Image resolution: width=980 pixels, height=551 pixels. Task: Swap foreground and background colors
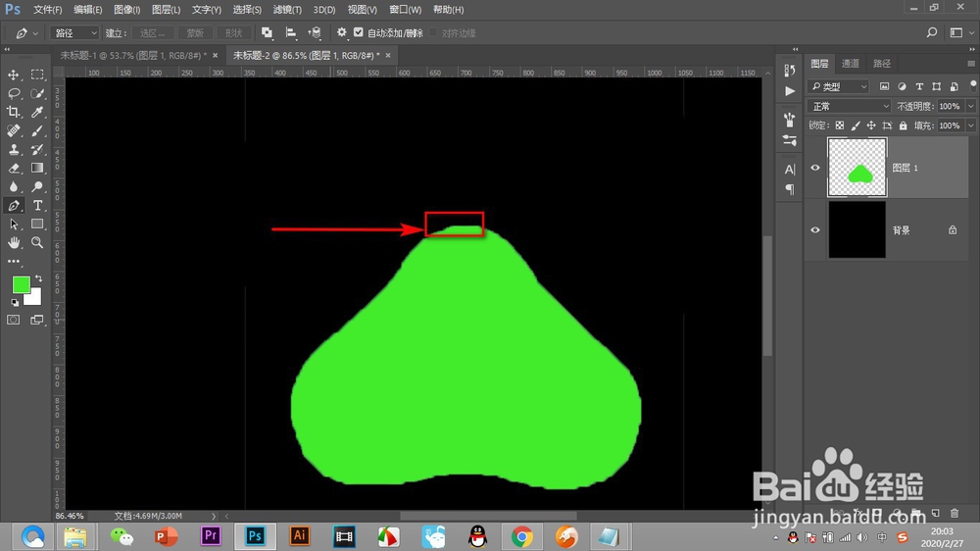pyautogui.click(x=39, y=277)
